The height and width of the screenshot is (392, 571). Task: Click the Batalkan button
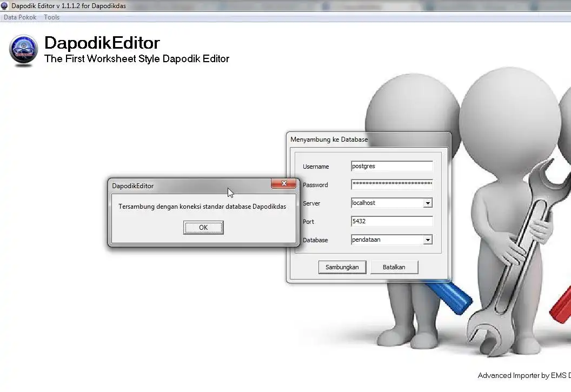[394, 267]
